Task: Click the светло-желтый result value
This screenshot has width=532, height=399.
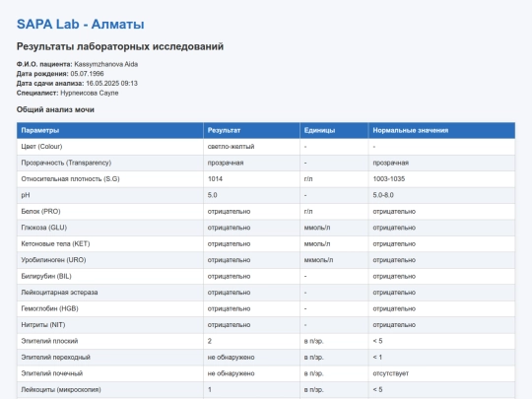Action: tap(232, 147)
